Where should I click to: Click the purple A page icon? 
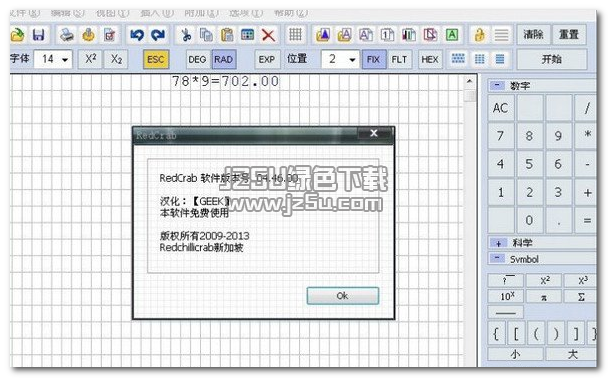tap(366, 35)
